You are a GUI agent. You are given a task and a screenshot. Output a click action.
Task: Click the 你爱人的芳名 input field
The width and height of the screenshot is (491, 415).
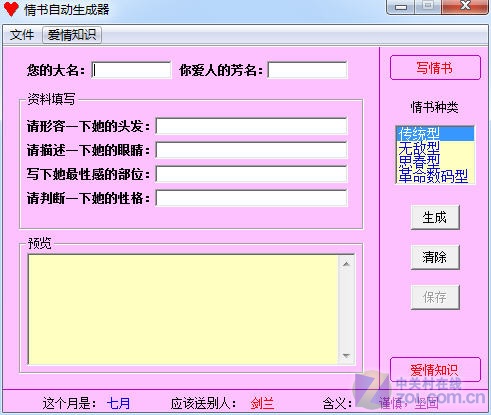pyautogui.click(x=307, y=70)
